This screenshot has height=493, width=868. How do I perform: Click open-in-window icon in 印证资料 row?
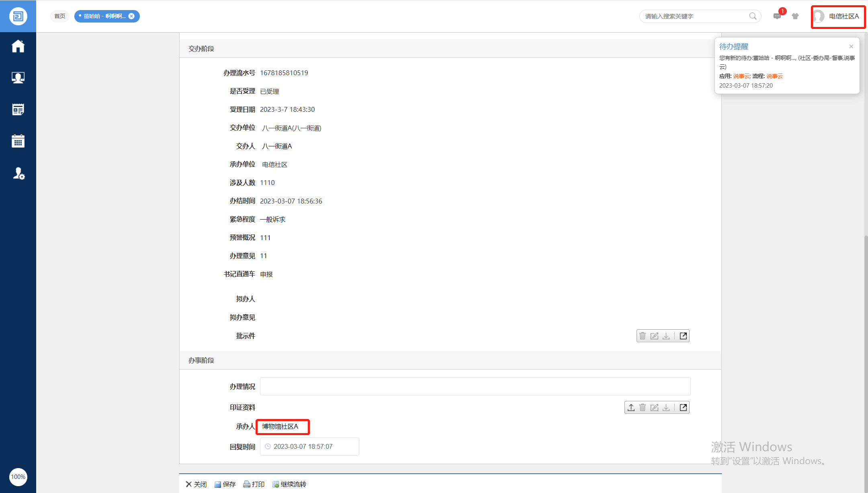point(683,407)
